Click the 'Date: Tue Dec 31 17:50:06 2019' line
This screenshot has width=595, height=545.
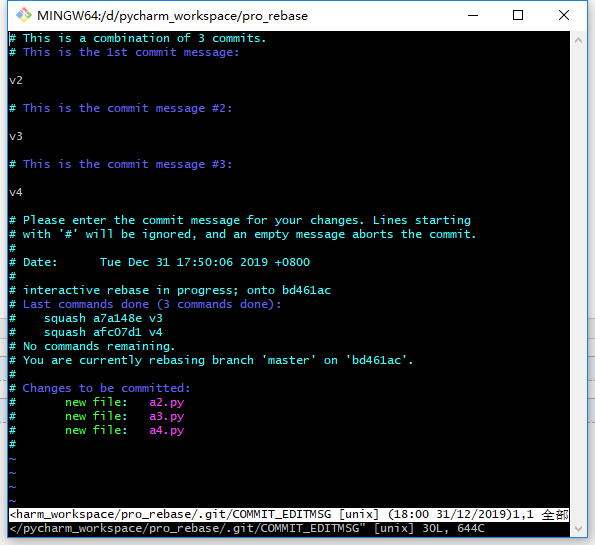[159, 262]
